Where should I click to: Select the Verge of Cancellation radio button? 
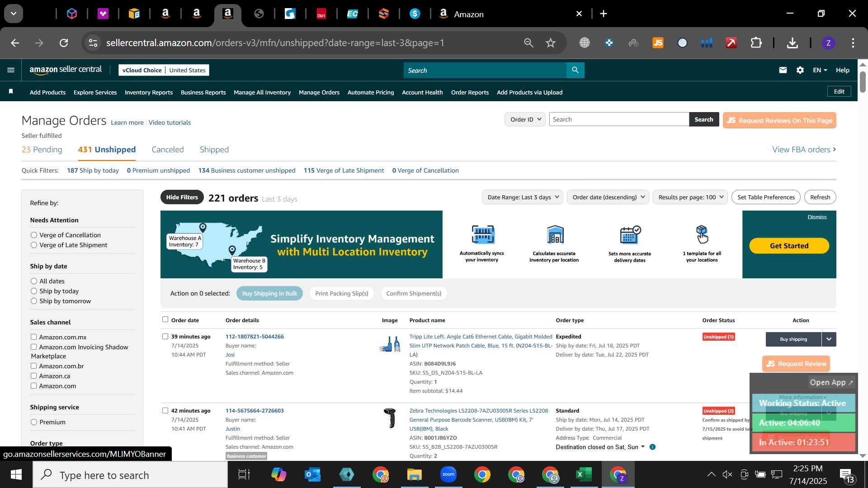(x=34, y=235)
